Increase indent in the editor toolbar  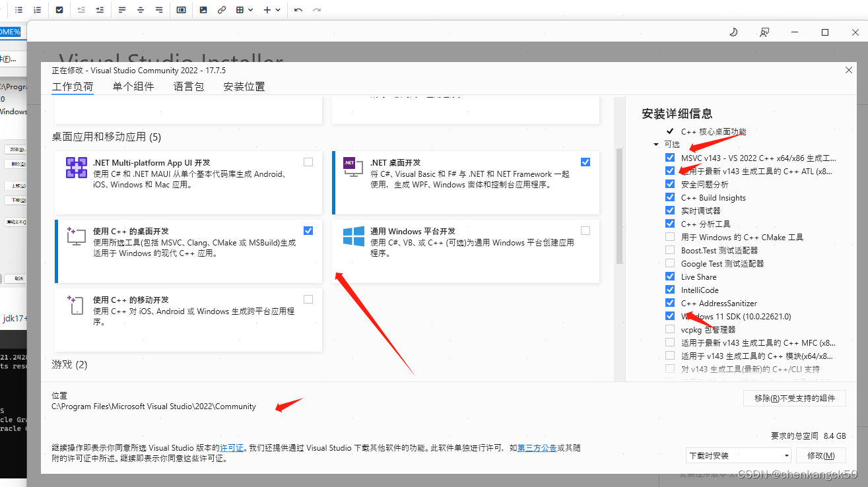[x=100, y=10]
